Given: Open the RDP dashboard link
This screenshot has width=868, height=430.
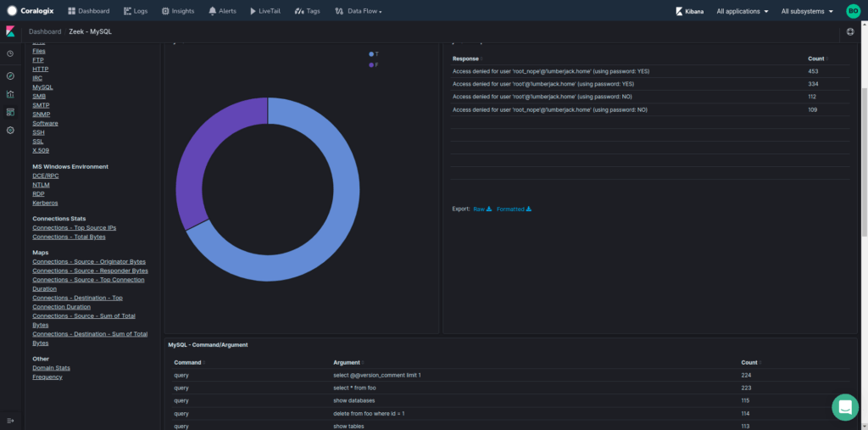Looking at the screenshot, I should (39, 194).
